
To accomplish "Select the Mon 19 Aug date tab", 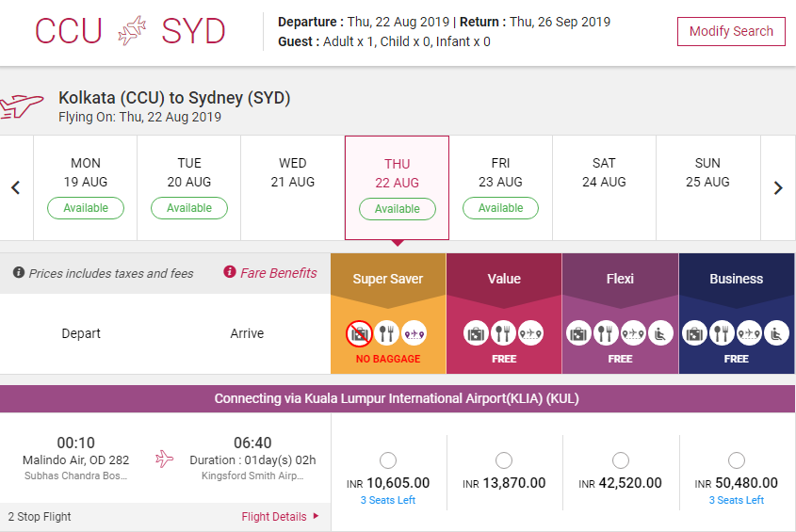I will coord(86,187).
